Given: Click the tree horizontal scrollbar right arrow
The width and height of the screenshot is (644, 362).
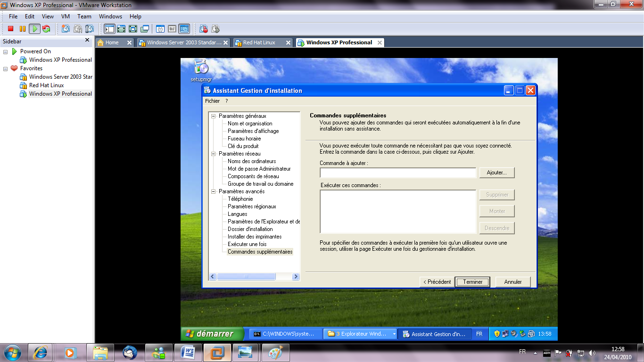Looking at the screenshot, I should tap(296, 277).
